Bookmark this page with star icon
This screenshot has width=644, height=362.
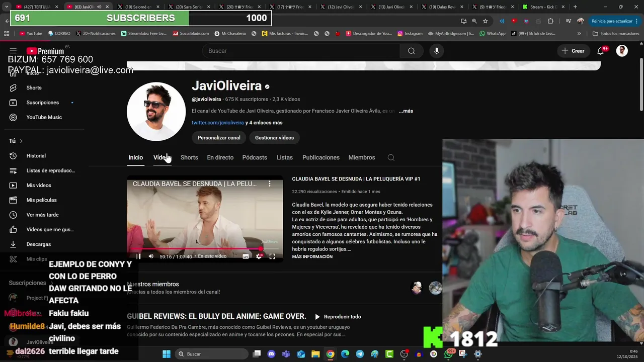coord(485,21)
